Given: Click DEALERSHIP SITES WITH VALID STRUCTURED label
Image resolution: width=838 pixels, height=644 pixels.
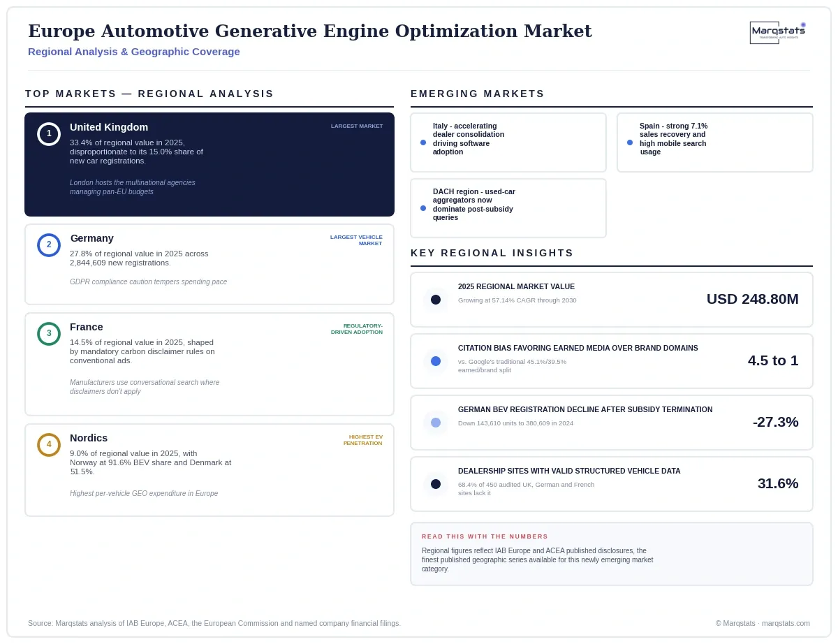Looking at the screenshot, I should click(569, 471).
